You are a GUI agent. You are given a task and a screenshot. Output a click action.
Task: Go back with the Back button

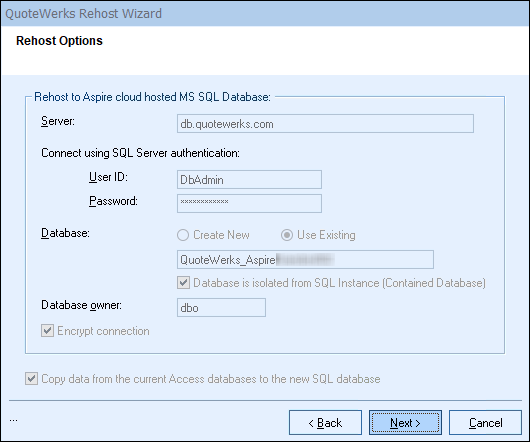(x=325, y=423)
